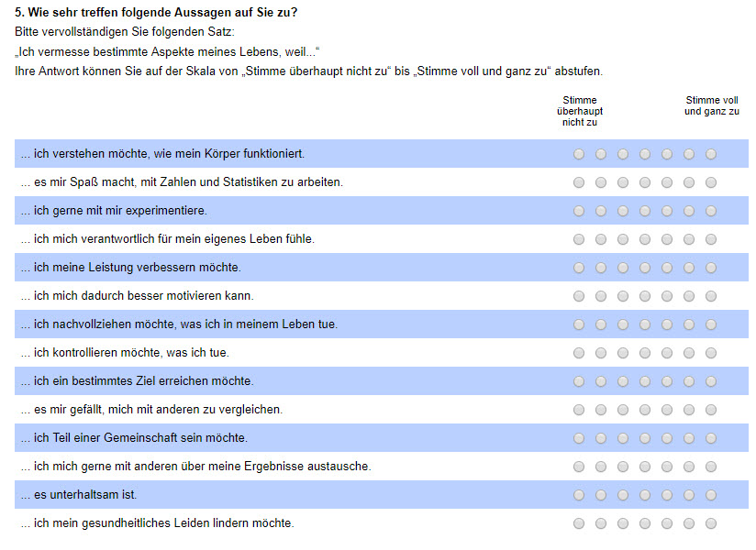756x550 pixels.
Task: Choose lowest rating for 'mit anderen zu vergleichen'
Action: (579, 410)
